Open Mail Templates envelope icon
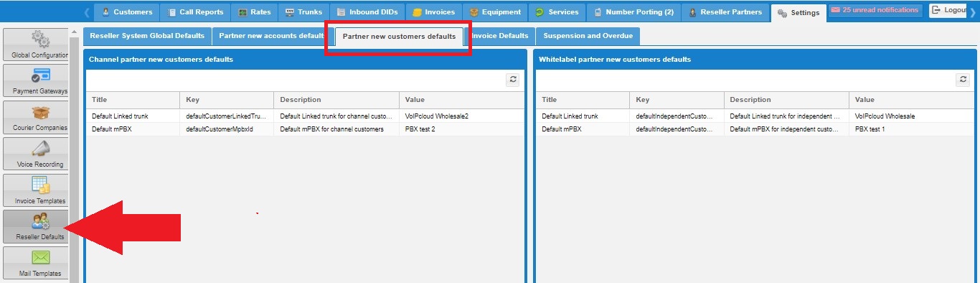This screenshot has width=980, height=283. 40,257
